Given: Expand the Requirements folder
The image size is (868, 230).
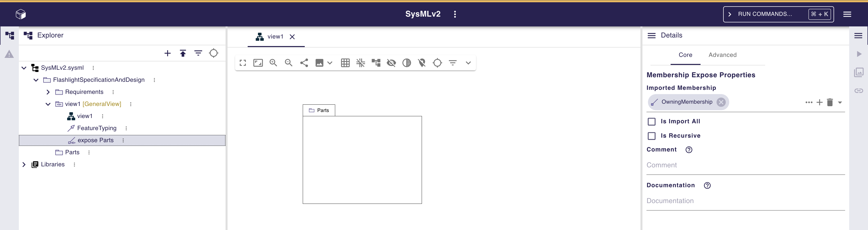Looking at the screenshot, I should click(x=48, y=92).
